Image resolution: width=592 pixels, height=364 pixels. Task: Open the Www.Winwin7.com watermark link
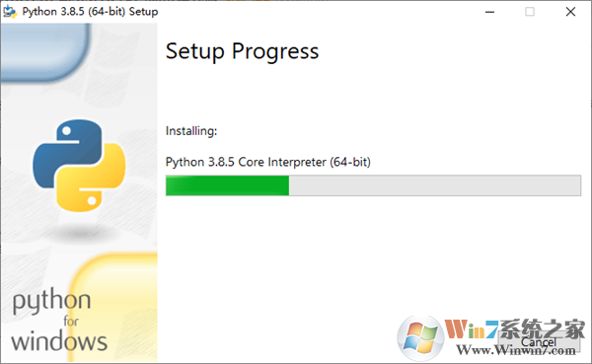point(516,350)
